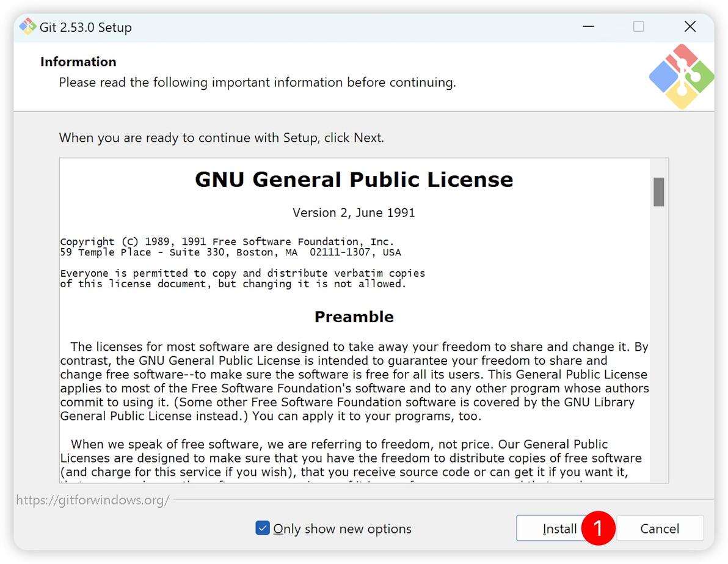Open the gitforwindows.org link
728x564 pixels.
(x=92, y=500)
